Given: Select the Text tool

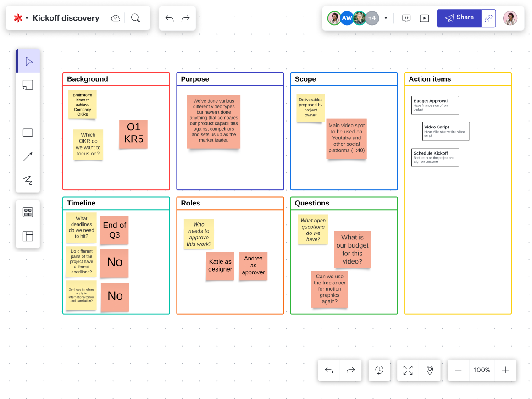Looking at the screenshot, I should (28, 109).
